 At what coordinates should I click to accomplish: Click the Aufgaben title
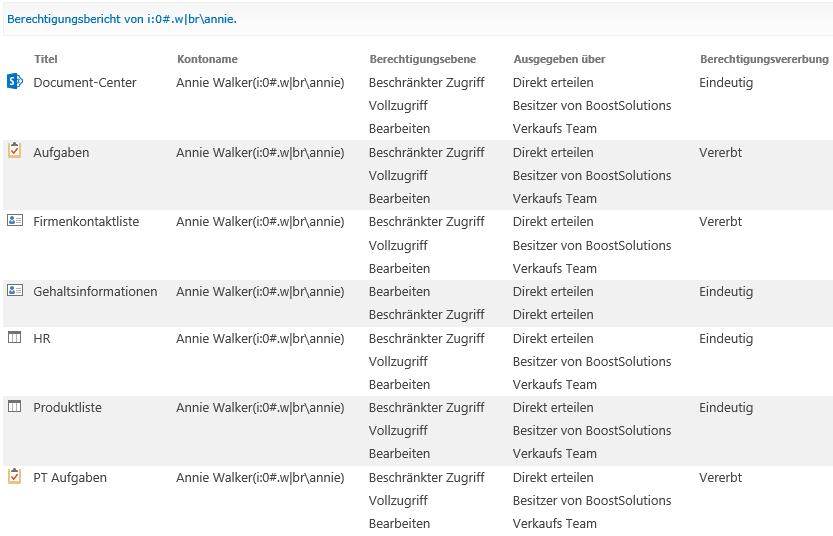[x=61, y=152]
